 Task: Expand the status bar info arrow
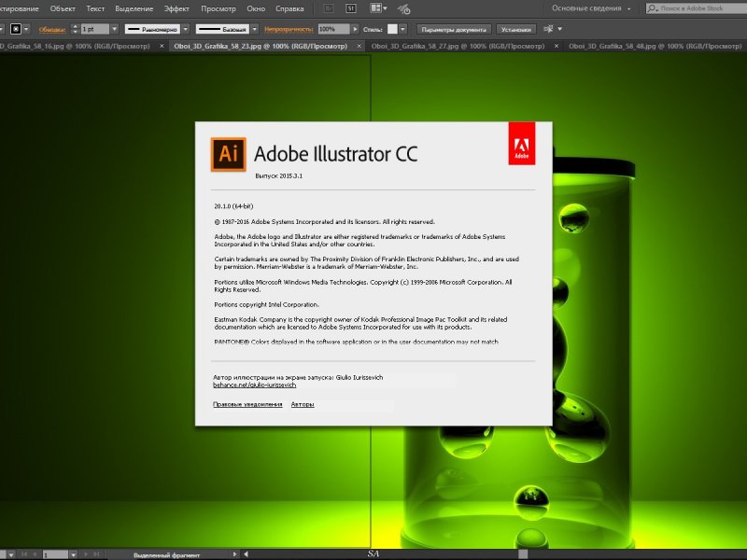(234, 554)
